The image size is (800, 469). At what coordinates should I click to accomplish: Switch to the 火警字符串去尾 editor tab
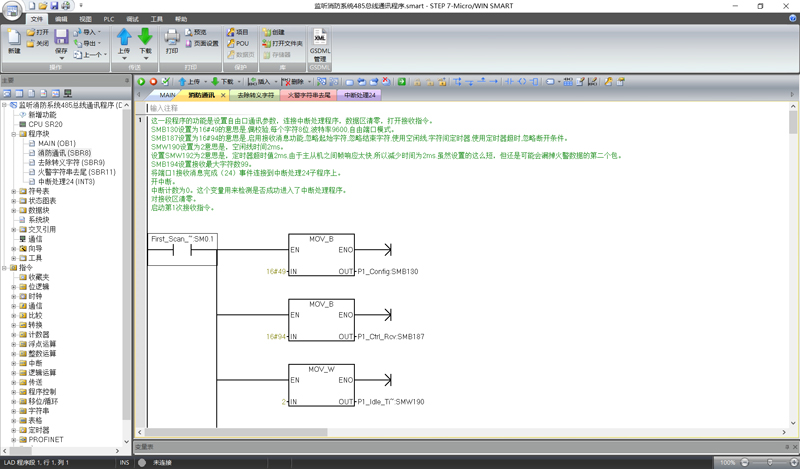click(309, 95)
